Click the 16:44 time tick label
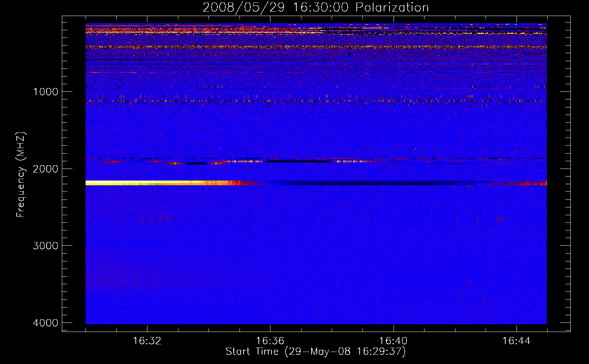589x364 pixels. coord(517,341)
